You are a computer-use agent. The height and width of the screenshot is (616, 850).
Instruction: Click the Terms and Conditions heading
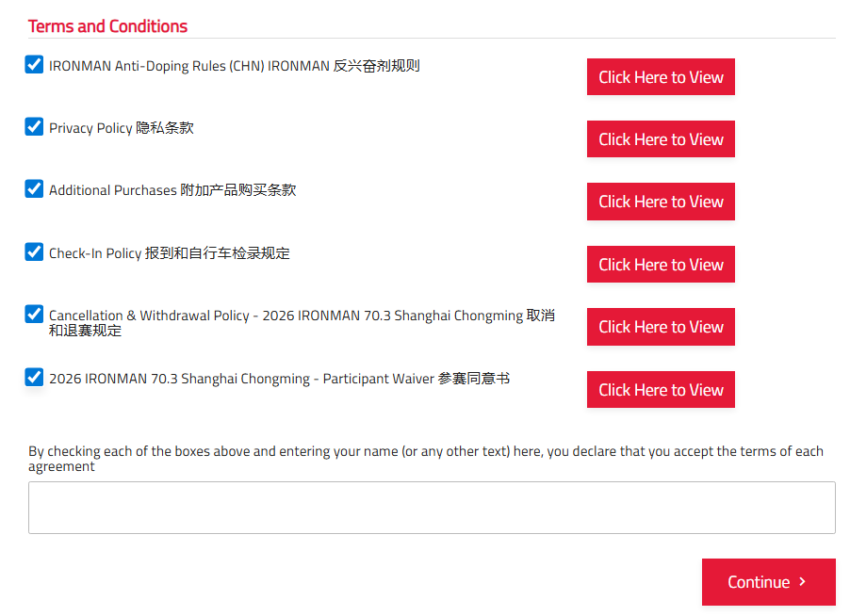coord(107,25)
